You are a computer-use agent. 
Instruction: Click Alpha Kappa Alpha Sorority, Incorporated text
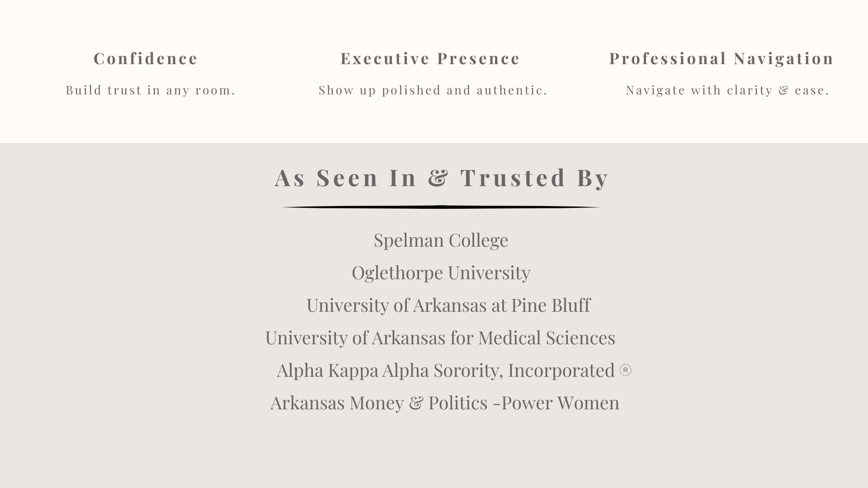point(445,370)
